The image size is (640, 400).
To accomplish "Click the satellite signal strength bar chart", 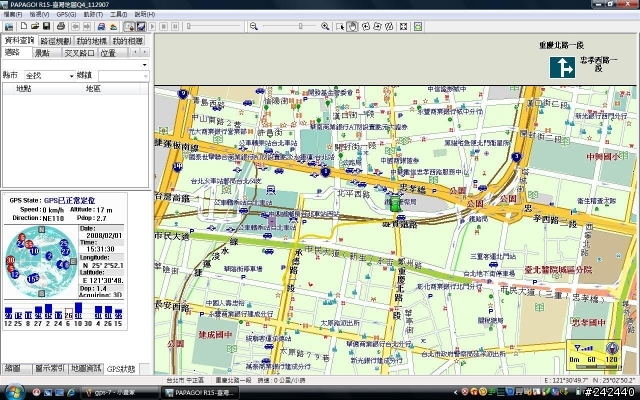I will [63, 314].
